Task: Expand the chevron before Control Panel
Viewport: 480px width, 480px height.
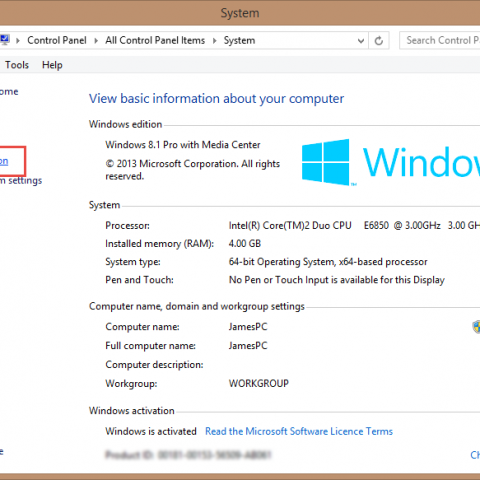Action: (x=18, y=41)
